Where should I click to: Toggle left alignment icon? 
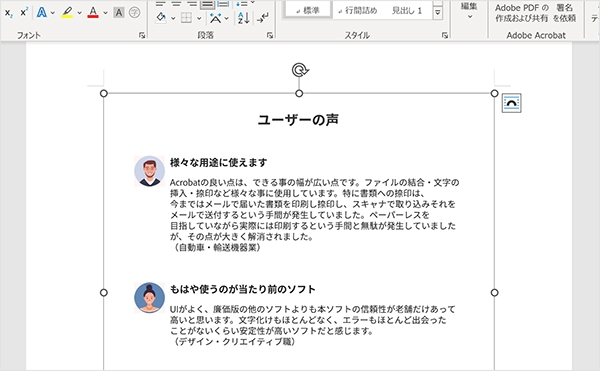[x=160, y=4]
